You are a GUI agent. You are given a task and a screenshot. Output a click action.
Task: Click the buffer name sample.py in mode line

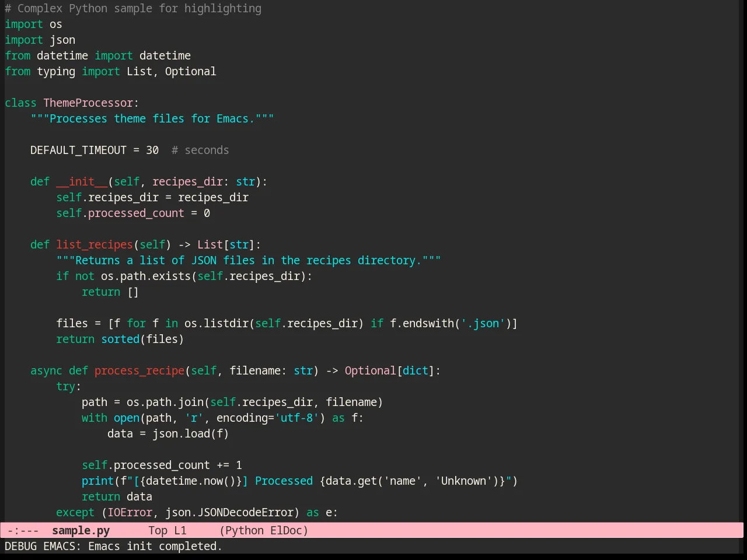(81, 530)
